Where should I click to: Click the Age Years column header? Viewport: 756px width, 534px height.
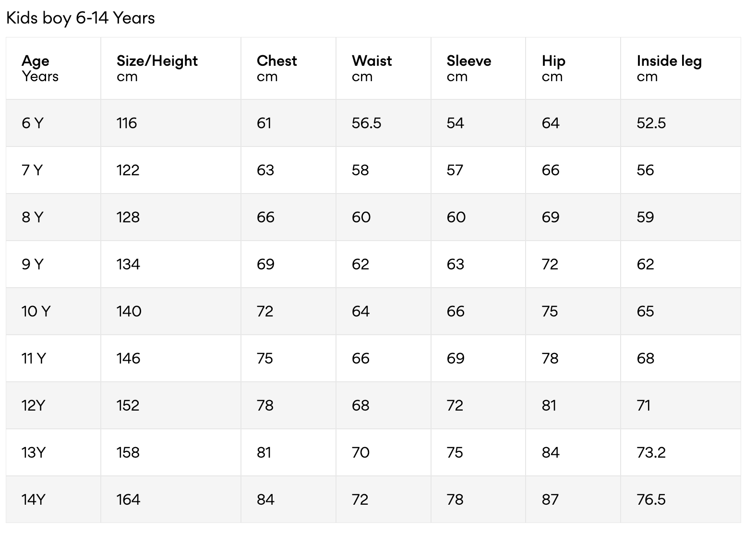[x=40, y=68]
